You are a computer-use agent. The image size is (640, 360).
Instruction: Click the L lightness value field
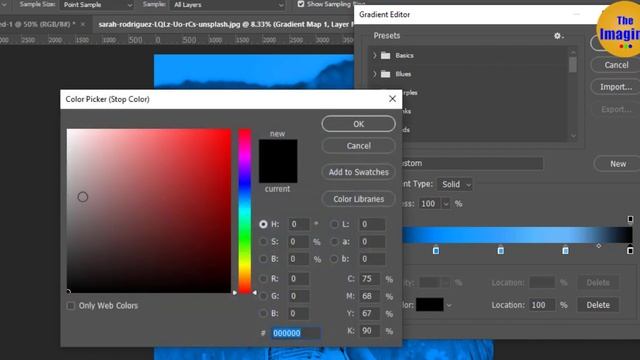pyautogui.click(x=372, y=224)
